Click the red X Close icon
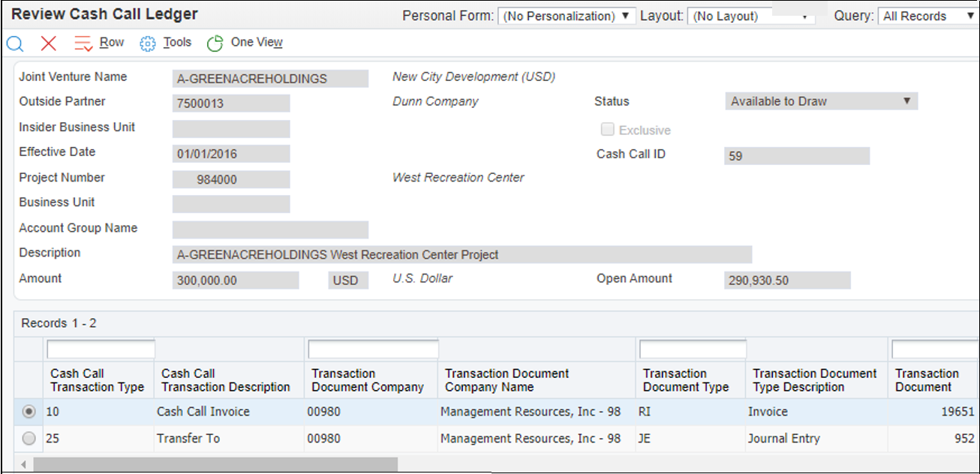Image resolution: width=980 pixels, height=474 pixels. click(x=47, y=43)
